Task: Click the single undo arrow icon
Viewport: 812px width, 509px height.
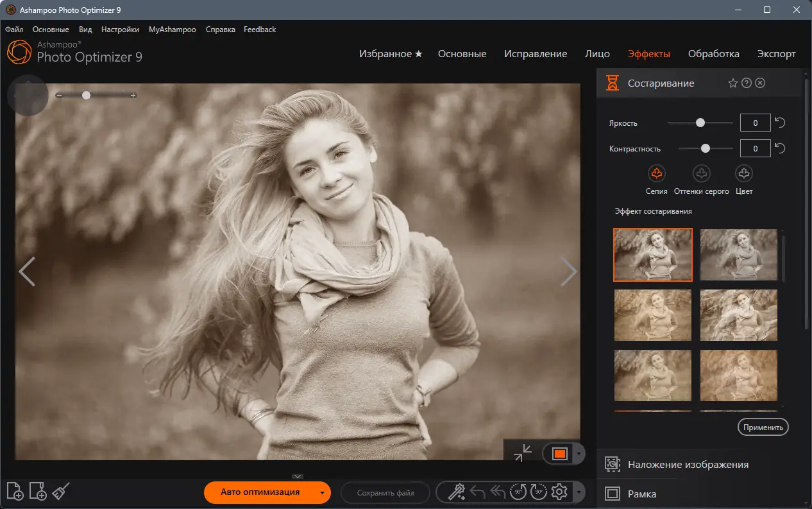Action: (477, 492)
